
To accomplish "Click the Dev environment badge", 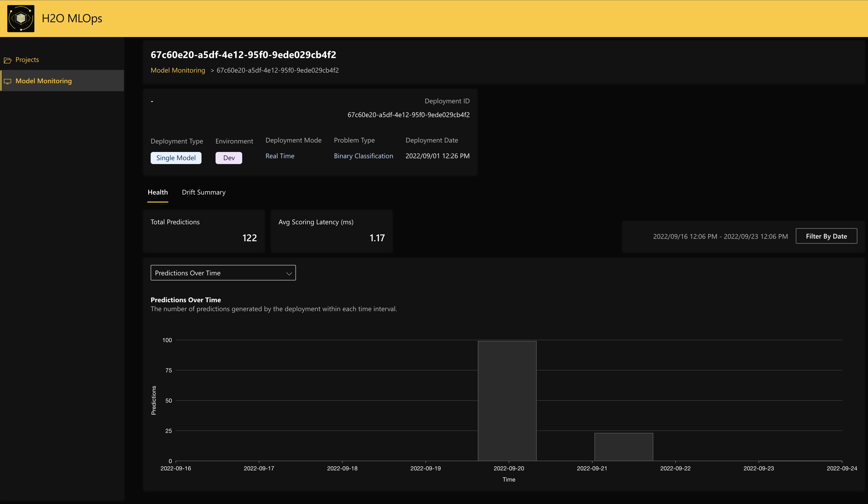I will (229, 158).
